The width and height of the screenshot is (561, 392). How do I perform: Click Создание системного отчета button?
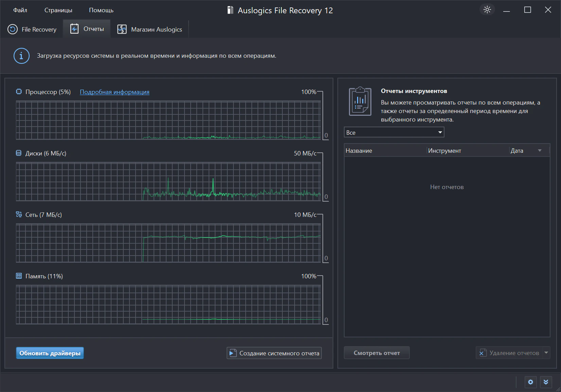(274, 353)
